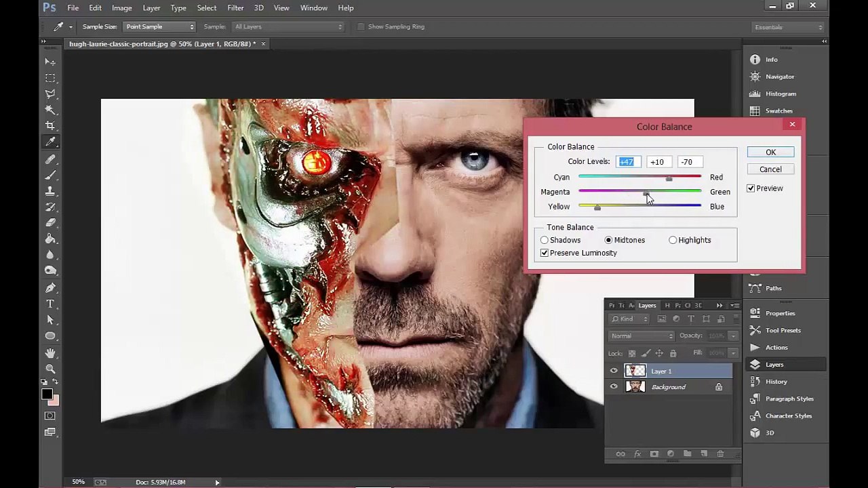Screen dimensions: 868x488
Task: Open the Essentials workspace dropdown
Action: [x=788, y=27]
